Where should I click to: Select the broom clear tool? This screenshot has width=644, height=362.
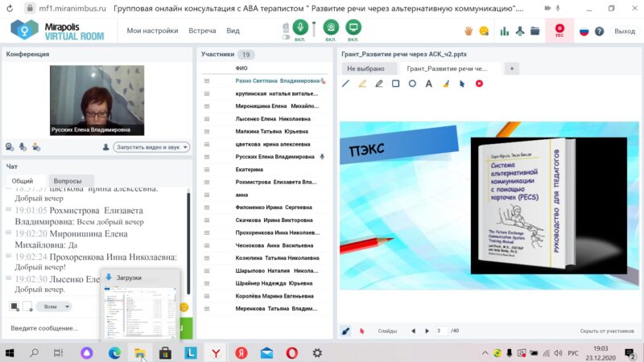click(x=446, y=84)
